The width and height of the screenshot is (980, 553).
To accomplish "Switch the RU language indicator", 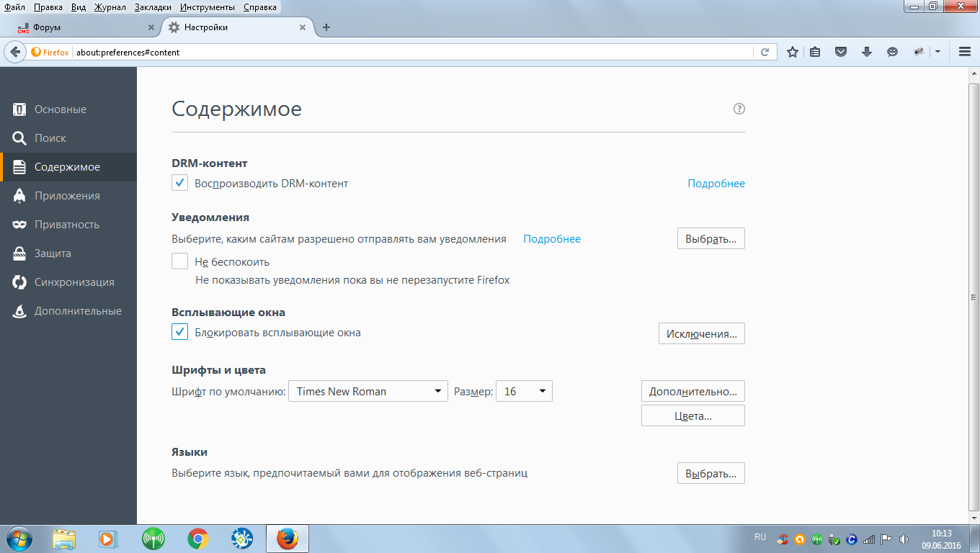I will (x=760, y=537).
